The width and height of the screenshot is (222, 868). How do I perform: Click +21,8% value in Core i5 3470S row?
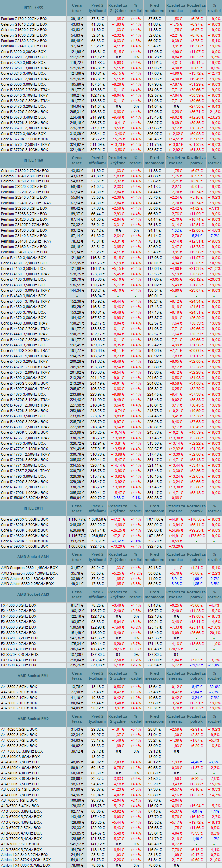pos(214,112)
